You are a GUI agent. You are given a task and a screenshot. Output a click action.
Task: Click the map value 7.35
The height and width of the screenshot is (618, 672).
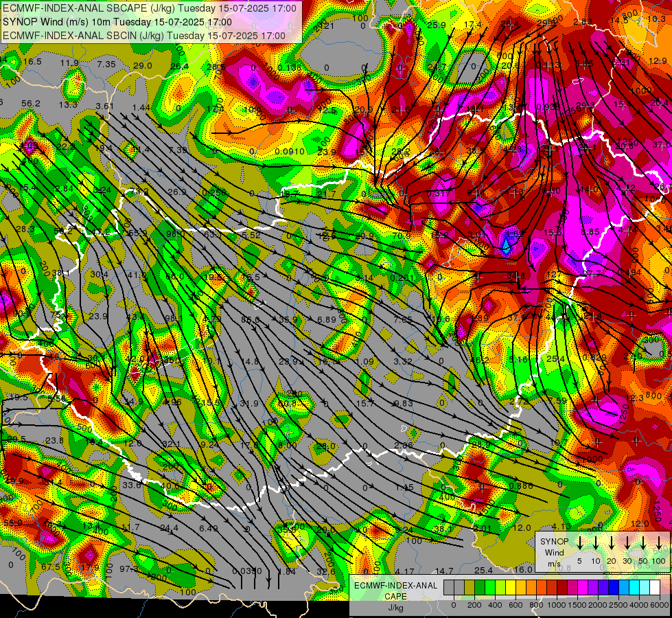pyautogui.click(x=106, y=65)
